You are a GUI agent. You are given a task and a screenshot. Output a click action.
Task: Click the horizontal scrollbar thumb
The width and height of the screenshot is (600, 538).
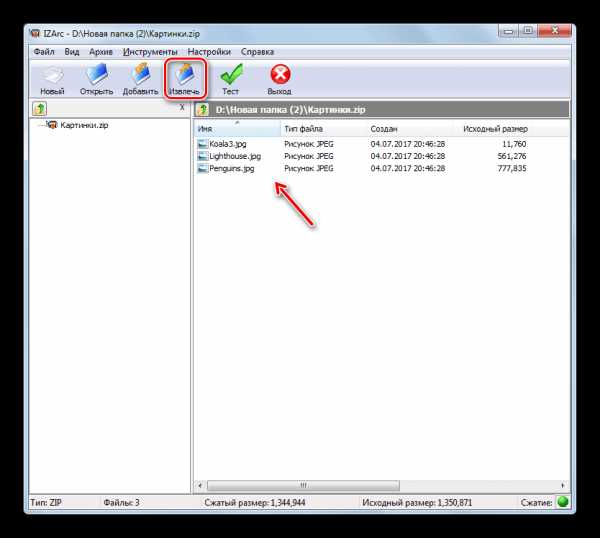[303, 485]
